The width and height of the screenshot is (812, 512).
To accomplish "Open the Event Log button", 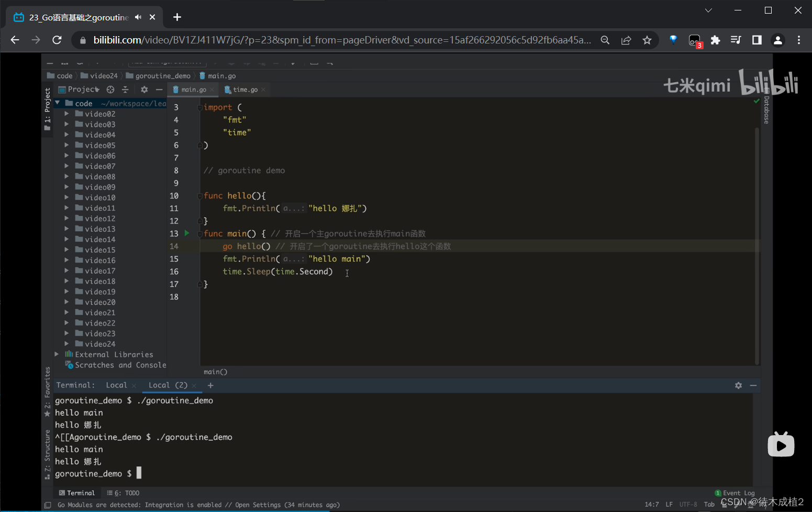I will (735, 493).
